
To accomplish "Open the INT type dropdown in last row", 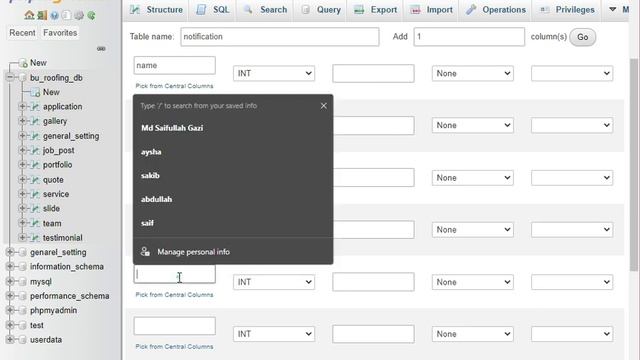I will tap(274, 334).
